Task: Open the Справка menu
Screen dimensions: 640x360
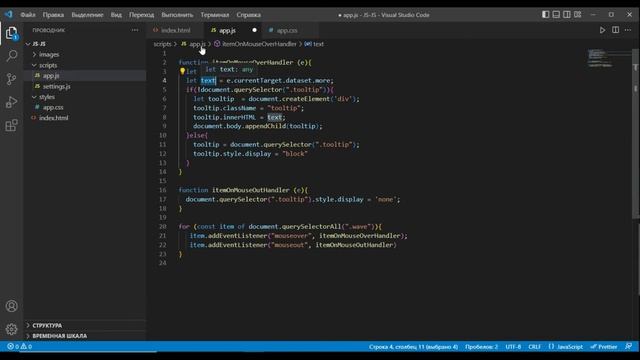Action: (x=249, y=15)
